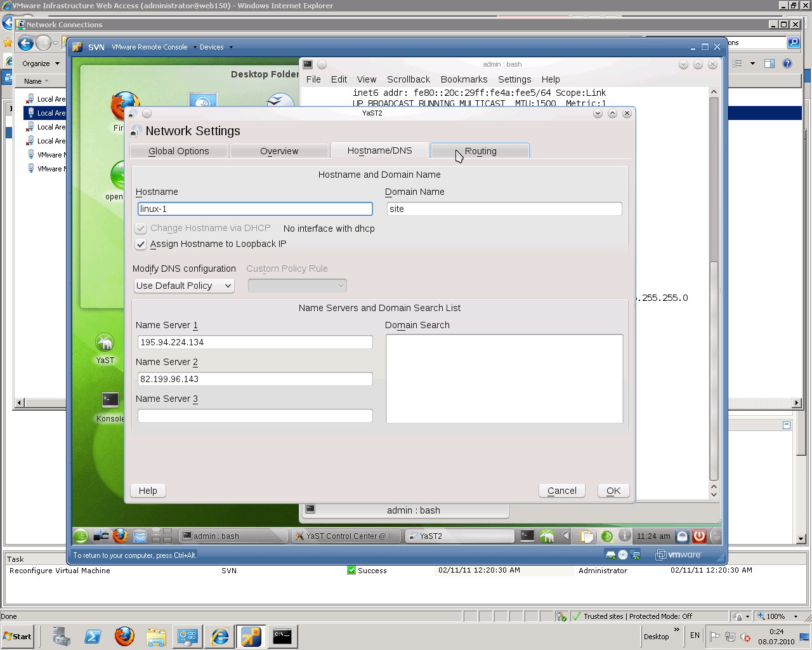The width and height of the screenshot is (812, 650).
Task: Open the Edit menu in Konsole
Action: pyautogui.click(x=339, y=79)
